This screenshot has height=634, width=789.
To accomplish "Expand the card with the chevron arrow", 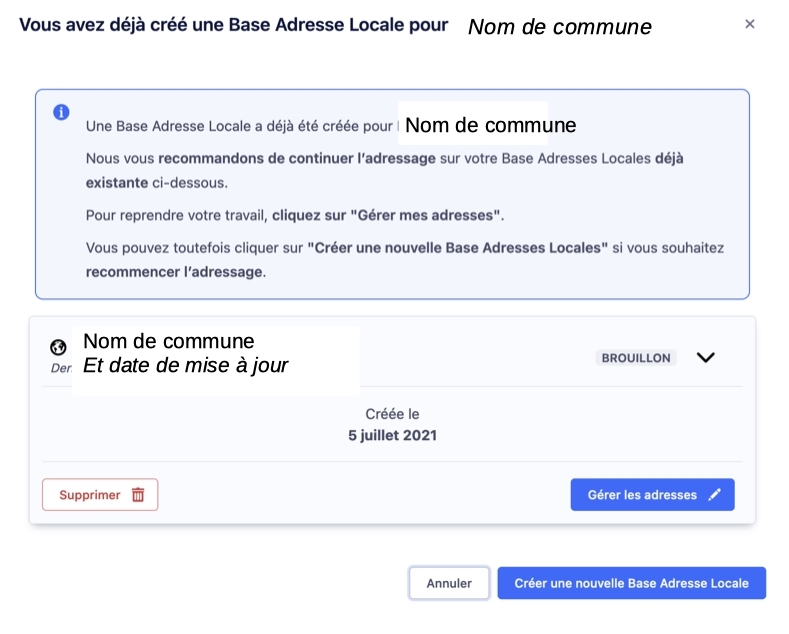I will [705, 358].
